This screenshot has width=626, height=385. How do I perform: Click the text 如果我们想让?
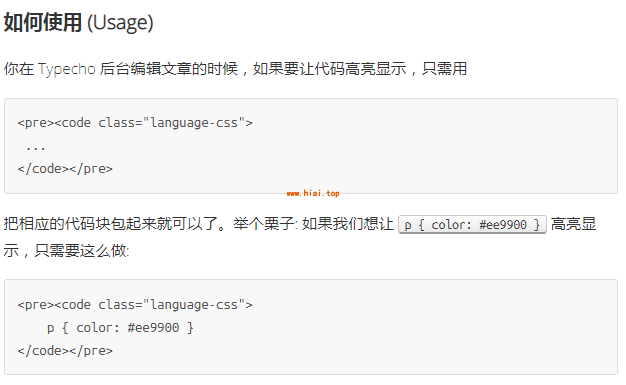click(348, 224)
